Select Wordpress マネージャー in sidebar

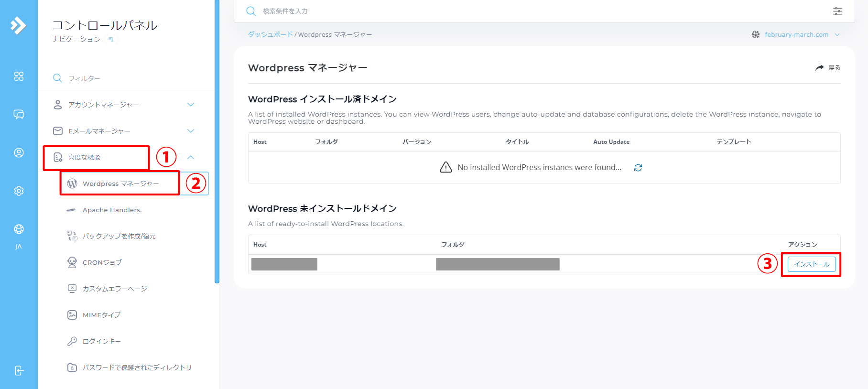[120, 184]
